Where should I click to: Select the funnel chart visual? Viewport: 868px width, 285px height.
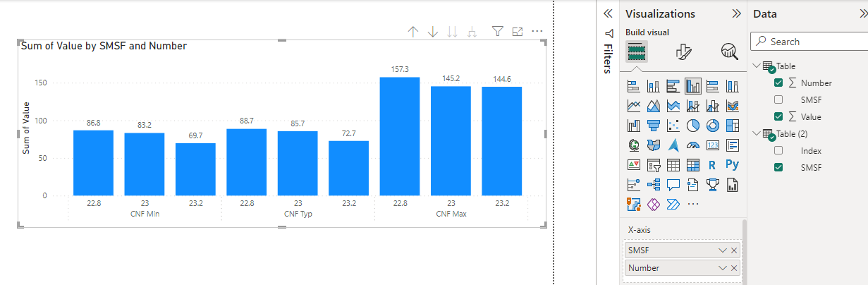653,126
